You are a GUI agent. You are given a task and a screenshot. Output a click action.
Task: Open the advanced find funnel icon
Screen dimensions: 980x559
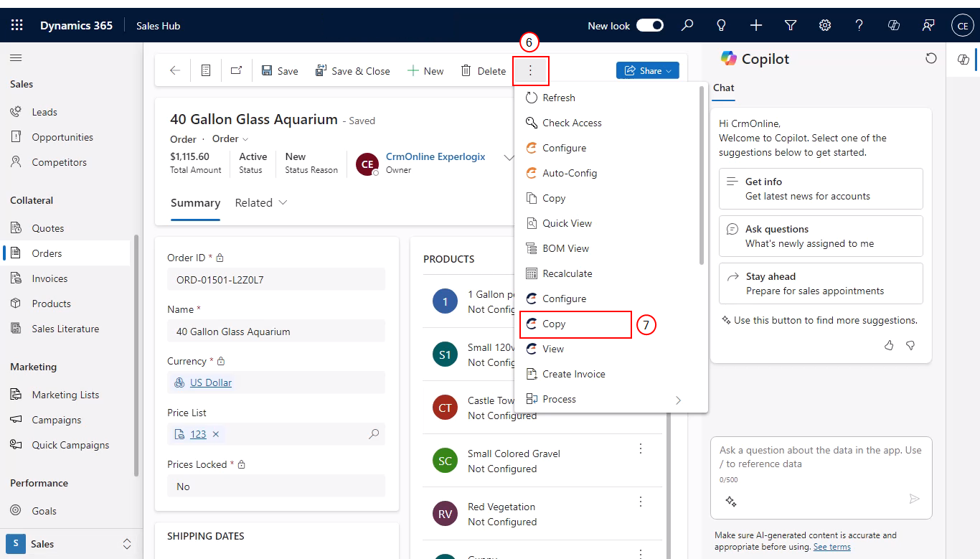pyautogui.click(x=791, y=25)
